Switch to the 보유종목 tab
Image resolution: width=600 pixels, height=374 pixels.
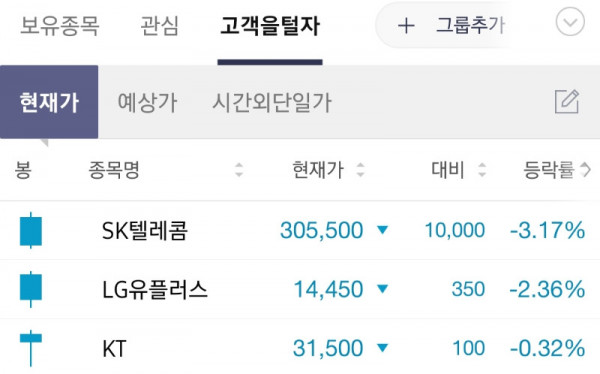click(x=60, y=26)
